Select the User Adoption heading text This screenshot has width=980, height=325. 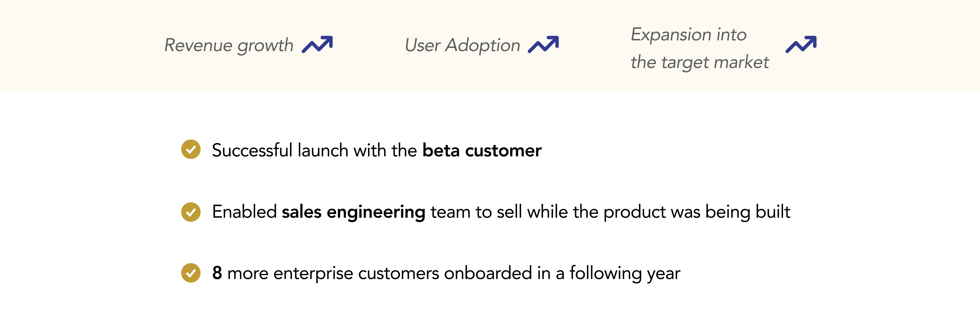coord(462,46)
